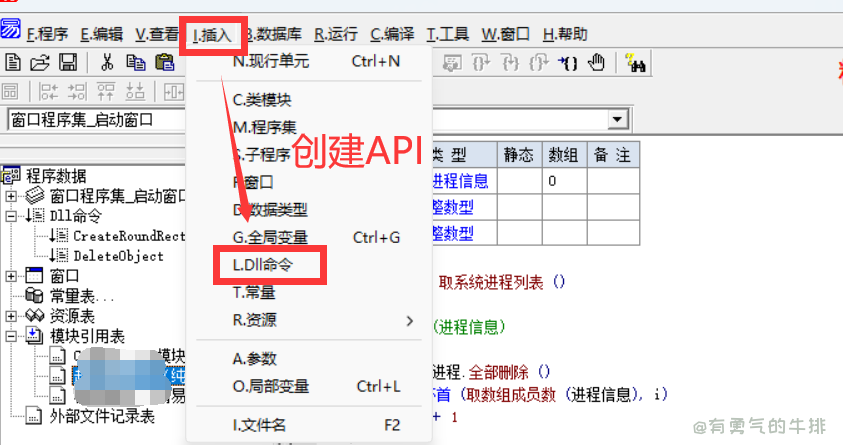This screenshot has width=843, height=445.
Task: Click the hand icon in toolbar
Action: click(x=597, y=63)
